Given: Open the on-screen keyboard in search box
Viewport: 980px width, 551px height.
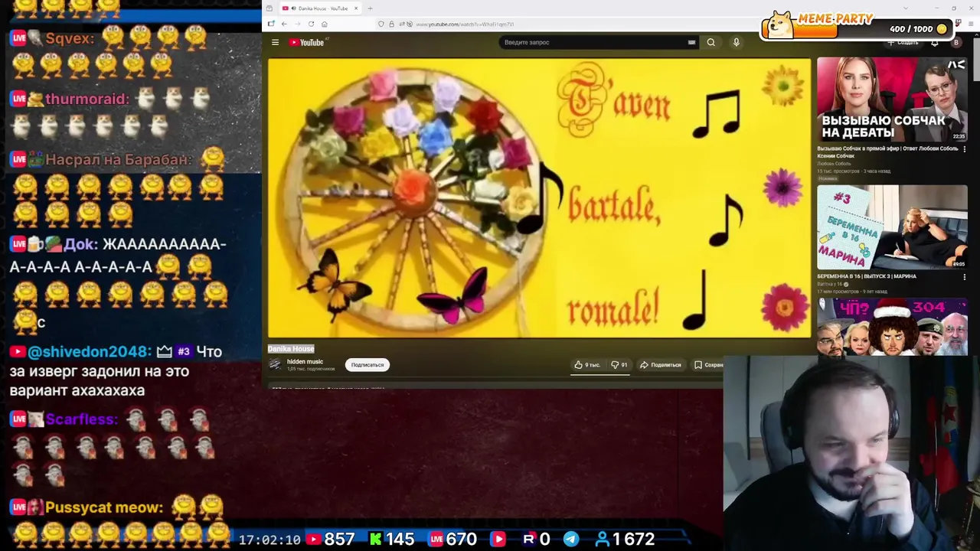Looking at the screenshot, I should (691, 42).
